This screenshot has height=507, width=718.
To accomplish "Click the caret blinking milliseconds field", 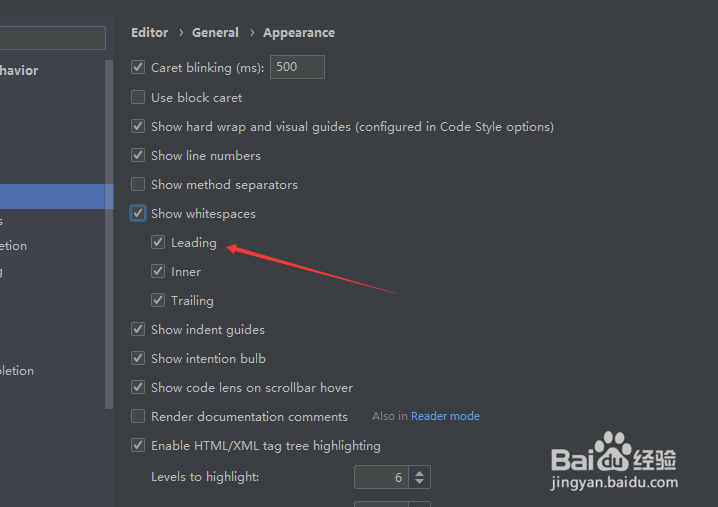I will coord(297,67).
